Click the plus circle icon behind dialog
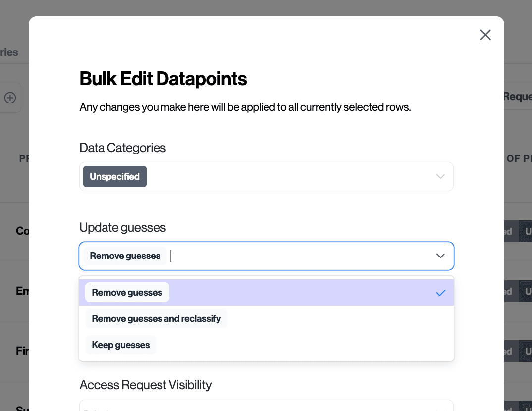Viewport: 532px width, 411px height. (10, 98)
